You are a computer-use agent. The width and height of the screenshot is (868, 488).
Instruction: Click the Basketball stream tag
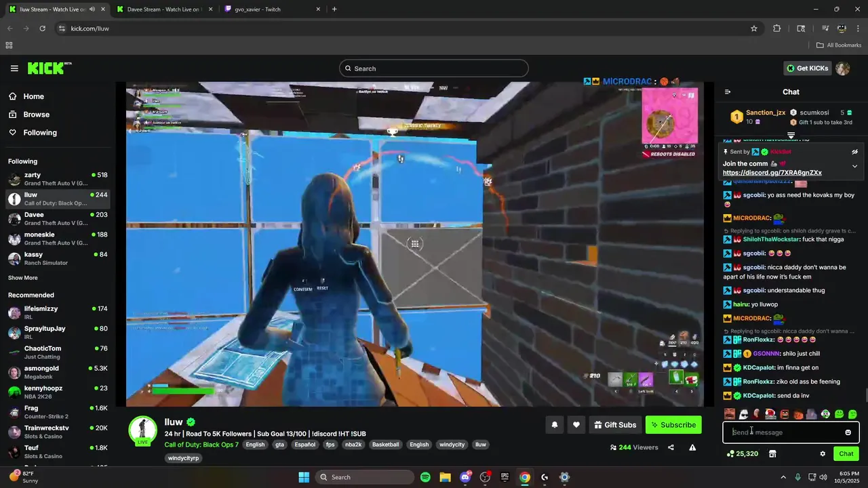385,445
